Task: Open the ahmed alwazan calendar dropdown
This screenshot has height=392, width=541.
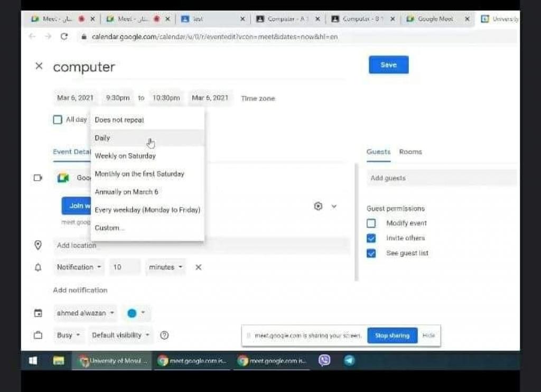Action: click(86, 313)
